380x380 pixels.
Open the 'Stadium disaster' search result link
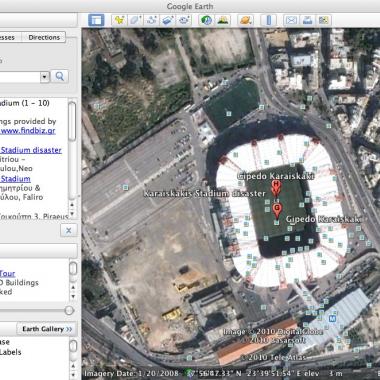coord(31,150)
